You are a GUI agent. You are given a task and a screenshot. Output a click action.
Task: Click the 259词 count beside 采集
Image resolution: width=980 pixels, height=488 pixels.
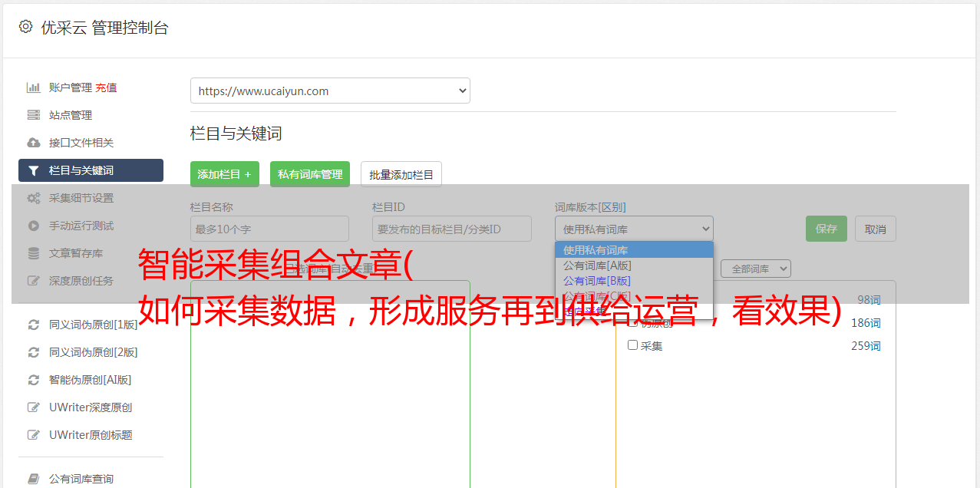pos(866,346)
